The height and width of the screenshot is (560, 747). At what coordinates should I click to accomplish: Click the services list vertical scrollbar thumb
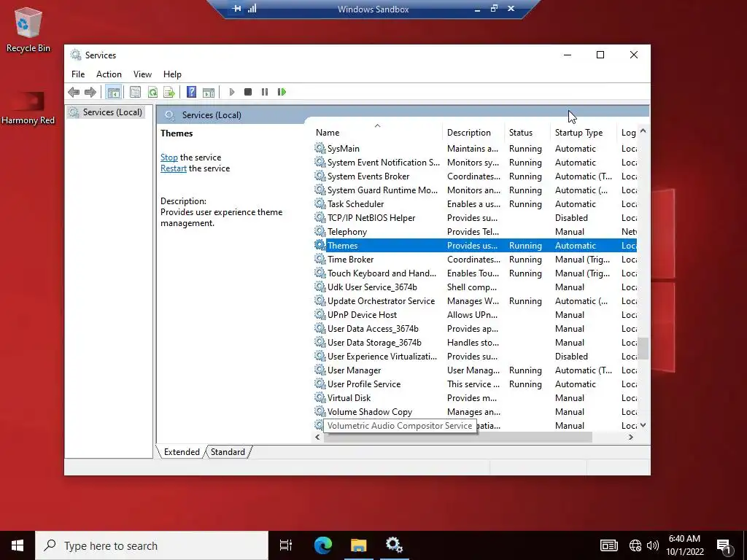click(643, 349)
